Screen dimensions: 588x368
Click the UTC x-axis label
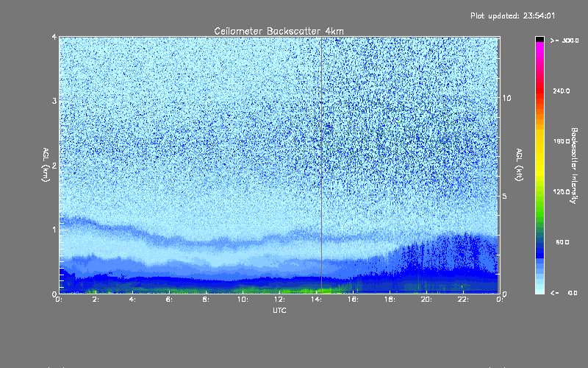coord(279,311)
